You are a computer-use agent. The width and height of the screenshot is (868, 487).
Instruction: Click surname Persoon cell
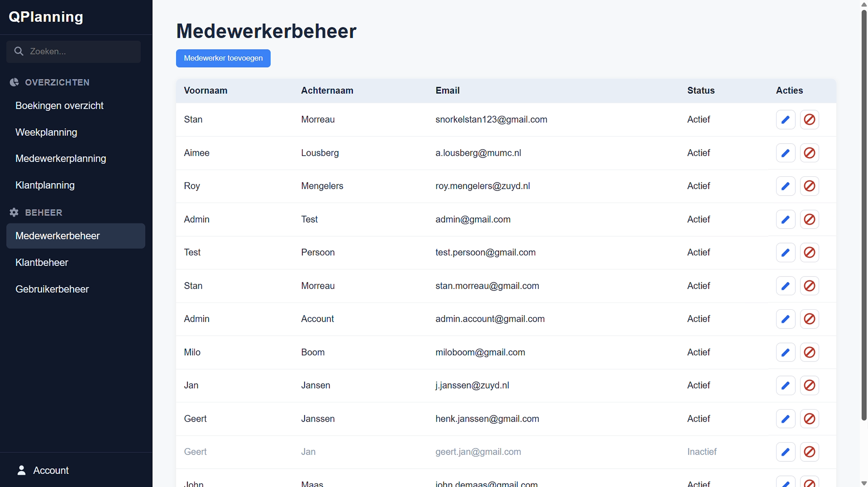[x=318, y=252]
